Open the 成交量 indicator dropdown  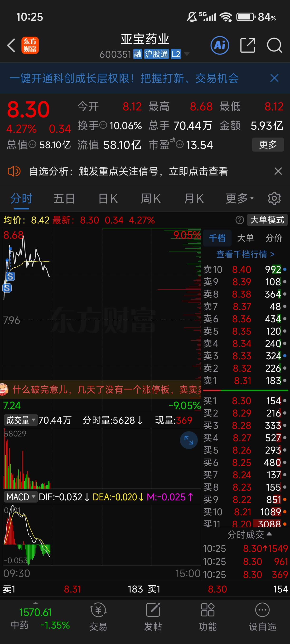click(20, 420)
